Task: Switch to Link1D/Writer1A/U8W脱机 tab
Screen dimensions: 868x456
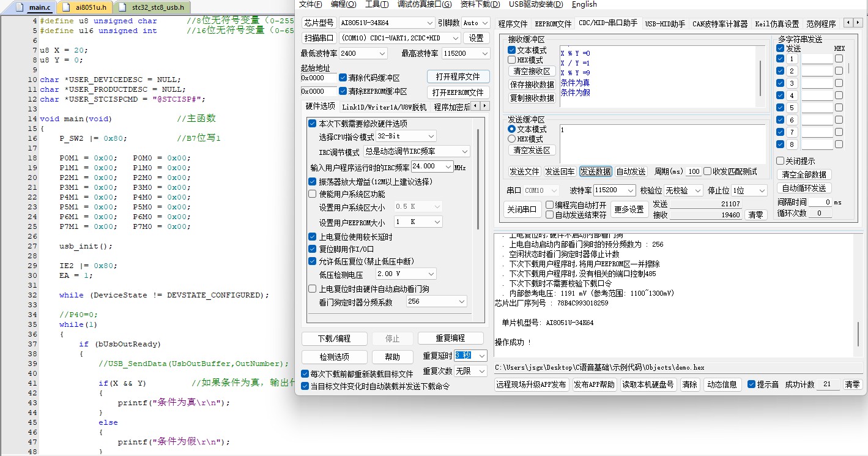Action: pos(384,107)
